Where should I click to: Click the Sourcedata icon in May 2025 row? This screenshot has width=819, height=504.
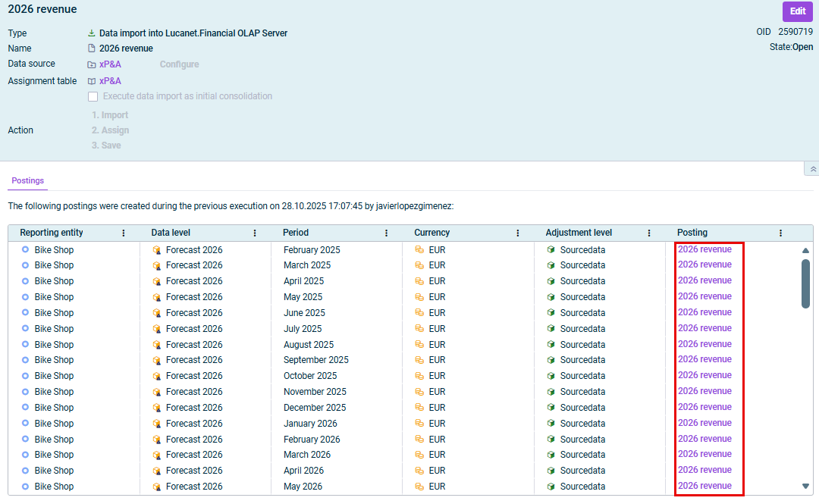coord(551,296)
